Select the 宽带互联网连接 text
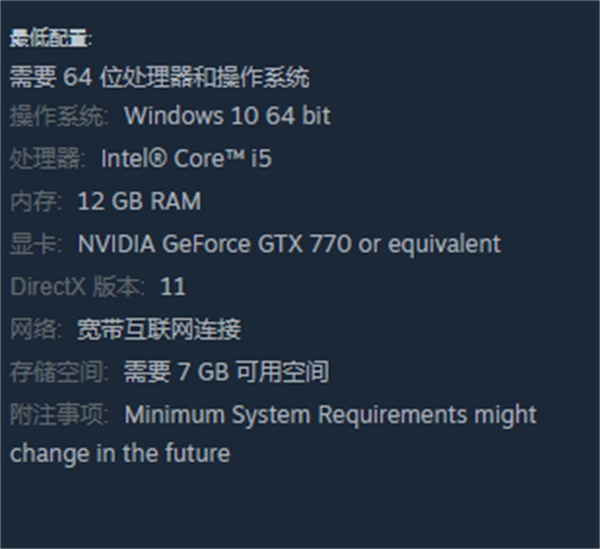 (x=159, y=329)
